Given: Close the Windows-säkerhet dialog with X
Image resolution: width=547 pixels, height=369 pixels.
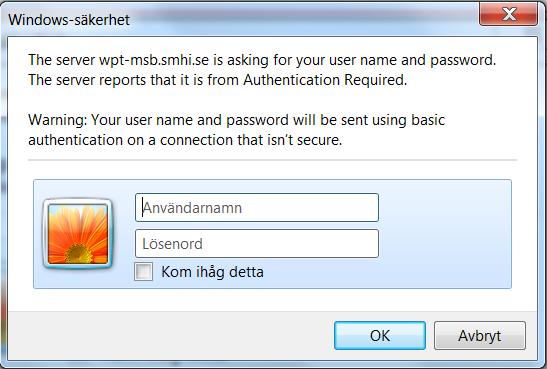Looking at the screenshot, I should (x=508, y=14).
